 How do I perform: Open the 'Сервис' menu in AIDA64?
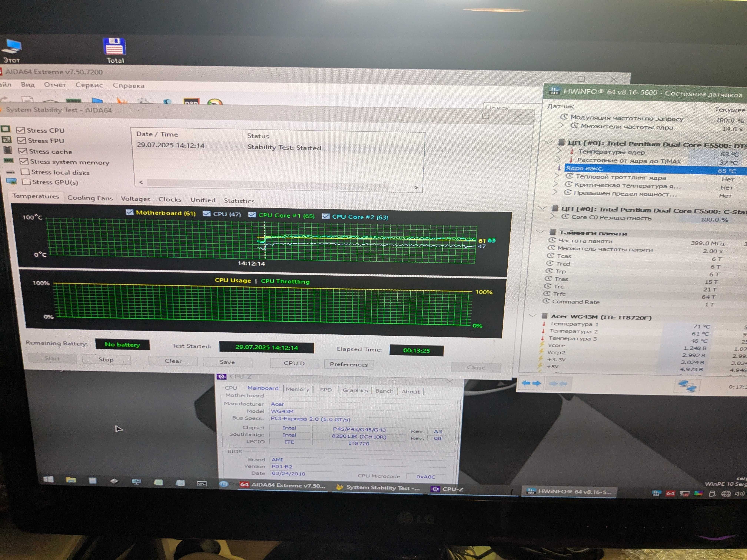[89, 85]
